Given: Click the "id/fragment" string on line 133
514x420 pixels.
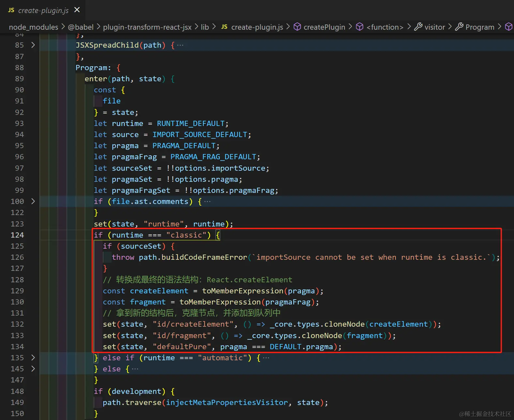Looking at the screenshot, I should [x=182, y=335].
